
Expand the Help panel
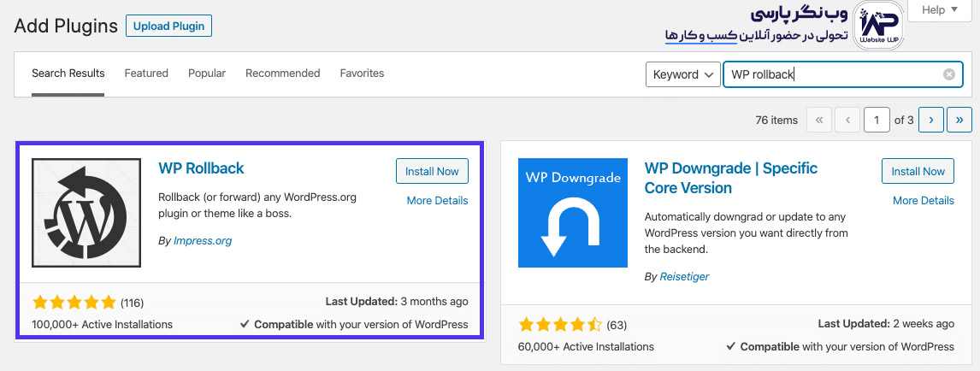tap(939, 10)
